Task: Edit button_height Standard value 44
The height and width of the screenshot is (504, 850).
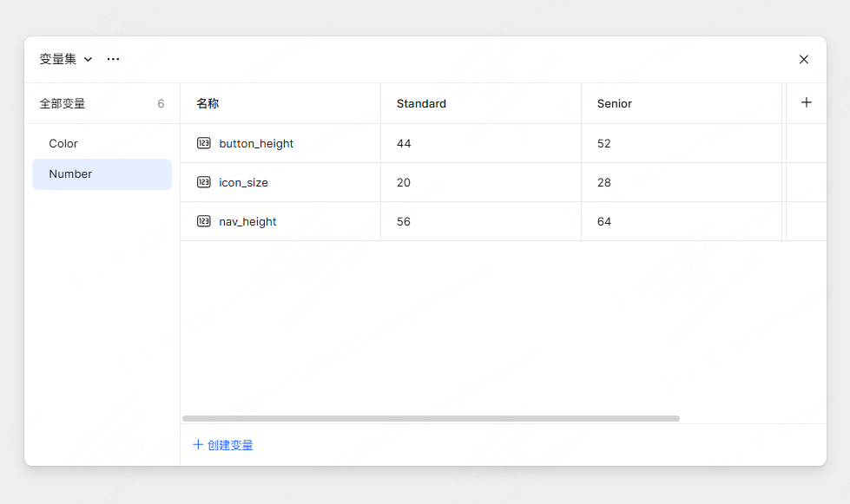Action: [x=404, y=143]
